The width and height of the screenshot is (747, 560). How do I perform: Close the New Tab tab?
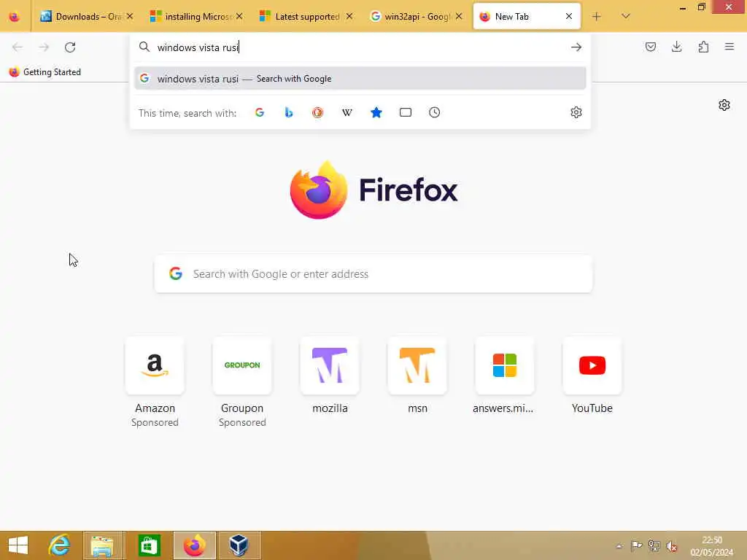point(569,17)
